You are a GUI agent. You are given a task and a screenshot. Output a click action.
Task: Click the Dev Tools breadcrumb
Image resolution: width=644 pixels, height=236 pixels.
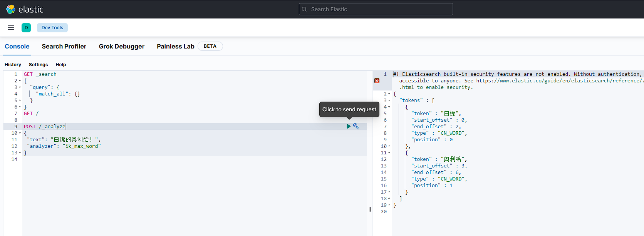tap(52, 28)
